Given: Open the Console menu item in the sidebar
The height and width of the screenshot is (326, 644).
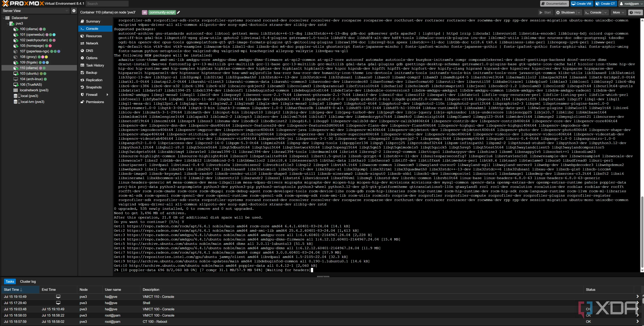Looking at the screenshot, I should point(95,29).
